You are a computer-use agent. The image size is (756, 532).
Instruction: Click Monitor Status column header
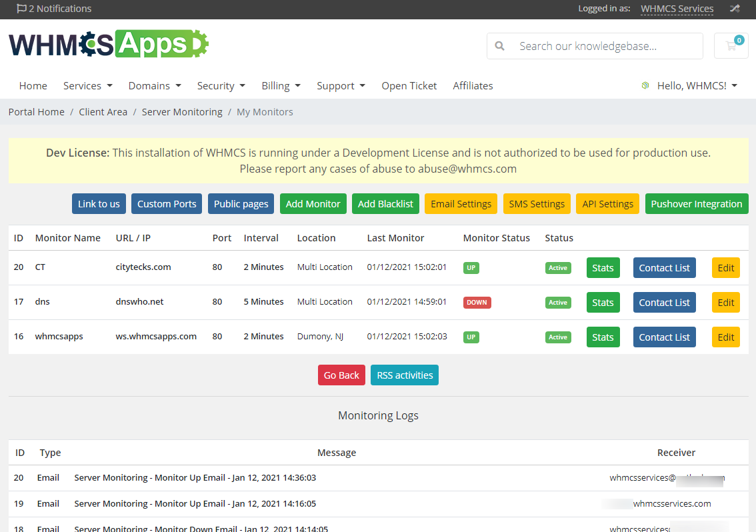(496, 238)
